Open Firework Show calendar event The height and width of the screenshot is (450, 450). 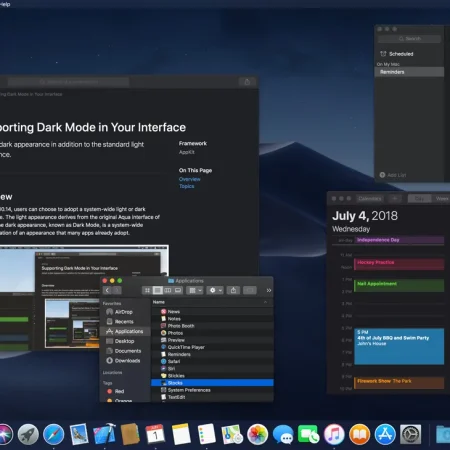tap(399, 383)
